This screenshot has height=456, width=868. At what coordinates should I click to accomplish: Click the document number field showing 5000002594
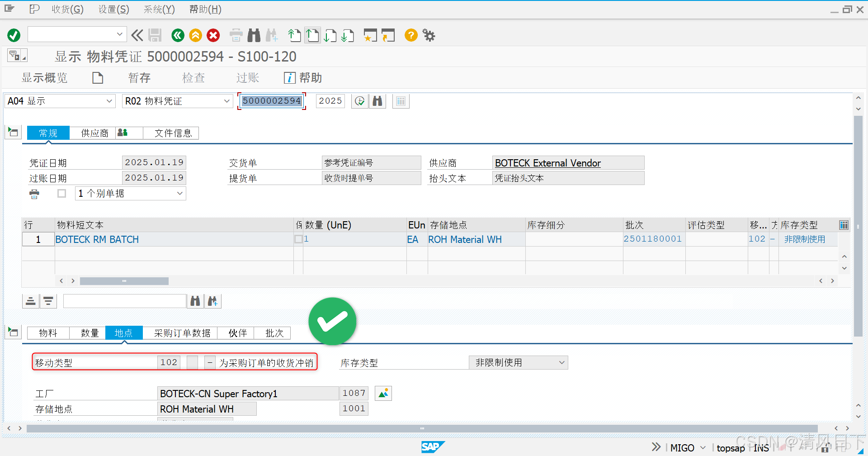(x=271, y=101)
